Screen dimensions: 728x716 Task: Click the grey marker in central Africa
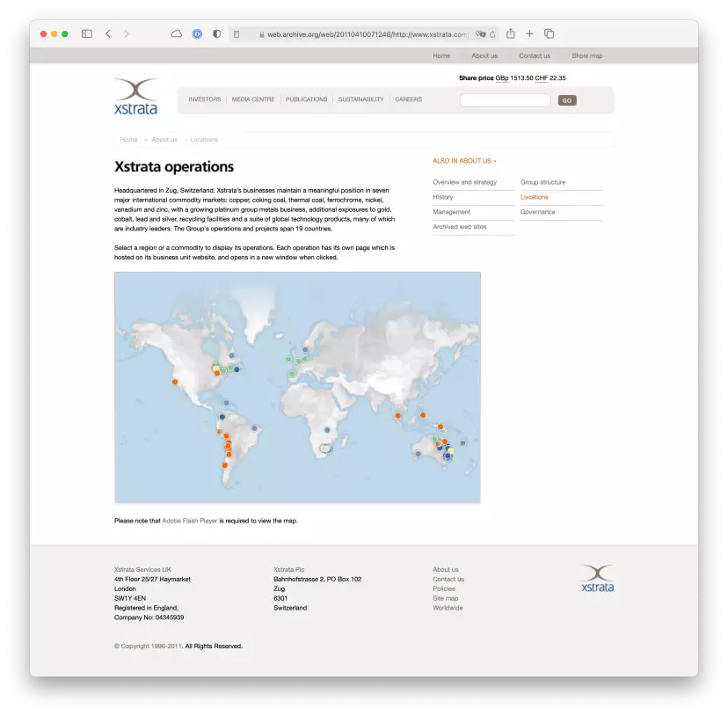[327, 430]
